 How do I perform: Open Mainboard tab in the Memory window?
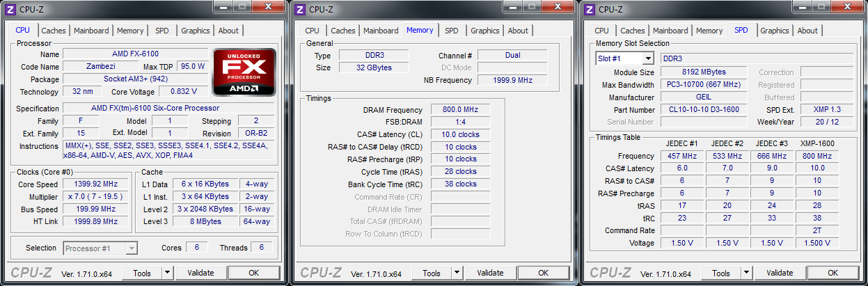(x=381, y=31)
